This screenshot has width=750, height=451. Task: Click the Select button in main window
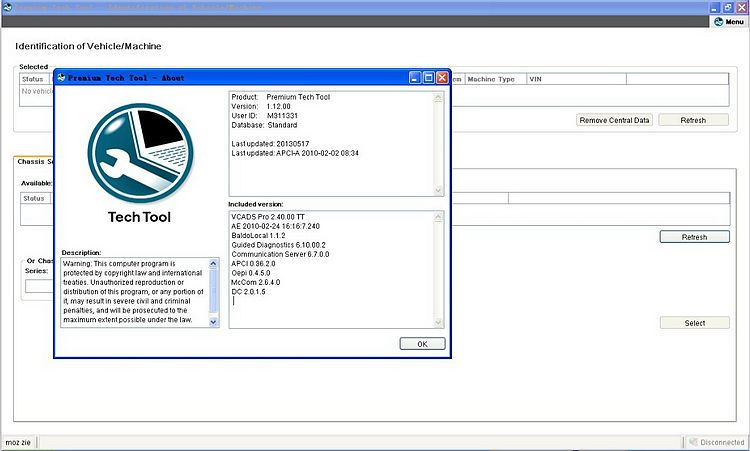[x=695, y=323]
